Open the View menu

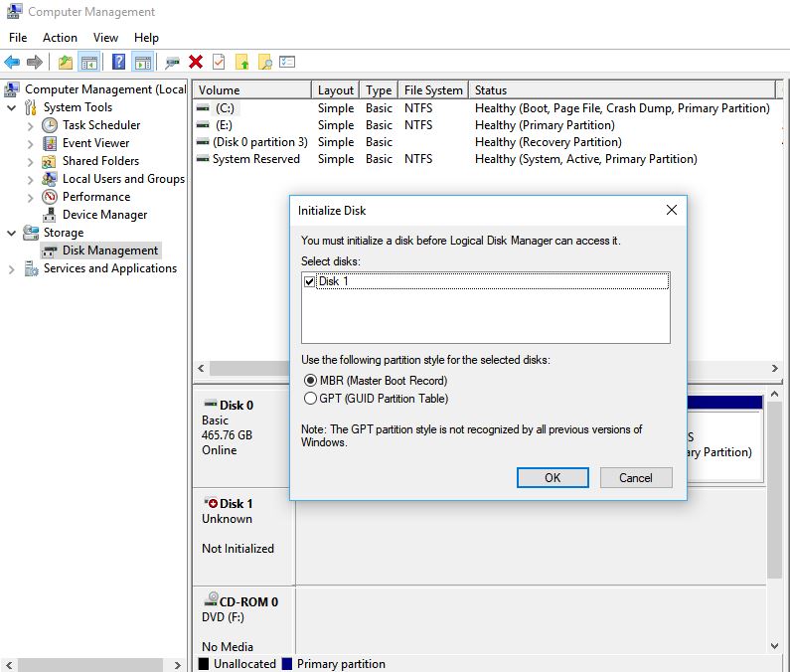105,38
